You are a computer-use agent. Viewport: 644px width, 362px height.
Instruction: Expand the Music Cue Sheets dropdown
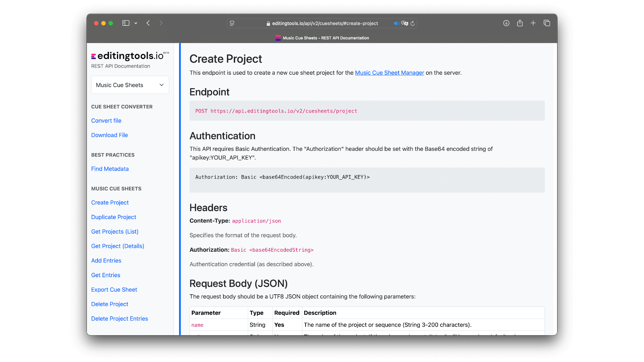[130, 85]
